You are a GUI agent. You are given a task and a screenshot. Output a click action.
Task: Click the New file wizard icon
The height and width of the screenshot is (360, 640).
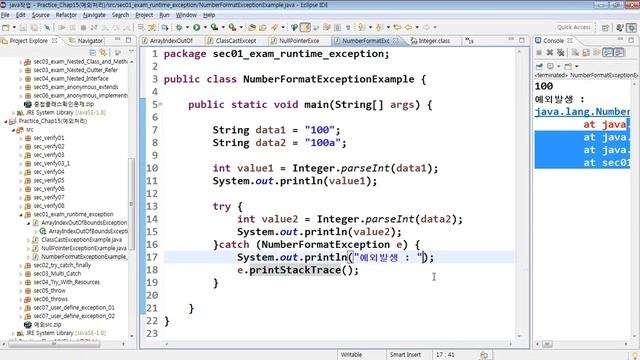(5, 27)
